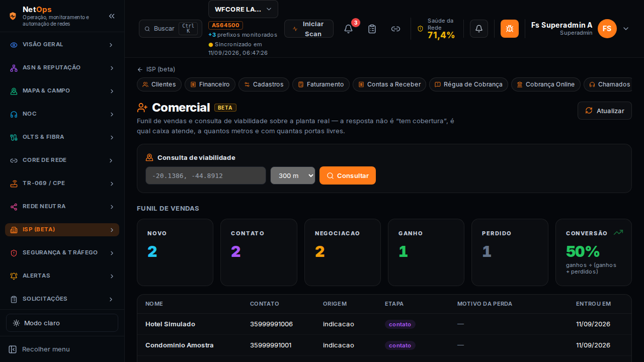Open the Clientes tab

click(x=159, y=84)
